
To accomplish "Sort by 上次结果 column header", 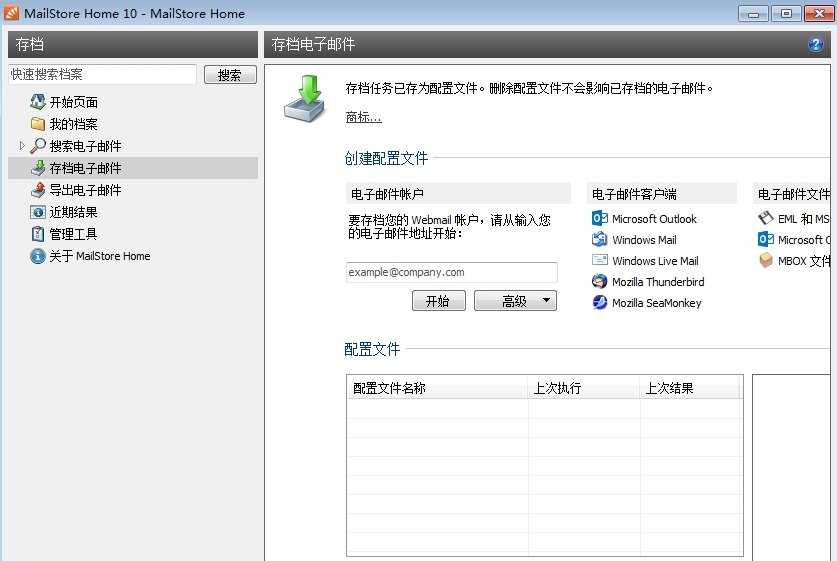I will click(690, 388).
